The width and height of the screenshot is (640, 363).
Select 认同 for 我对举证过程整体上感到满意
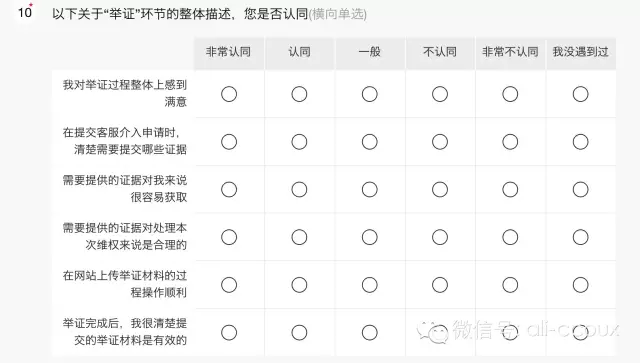[x=299, y=94]
